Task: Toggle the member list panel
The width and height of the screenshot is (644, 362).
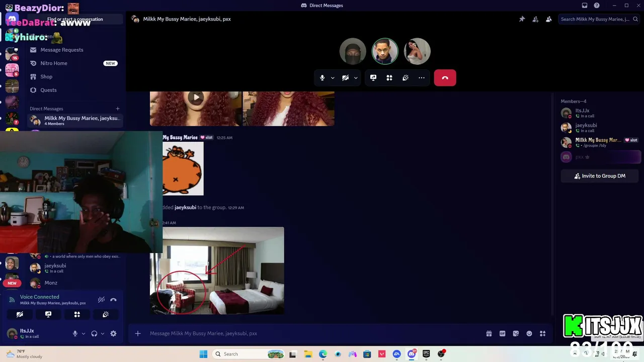Action: pyautogui.click(x=549, y=19)
